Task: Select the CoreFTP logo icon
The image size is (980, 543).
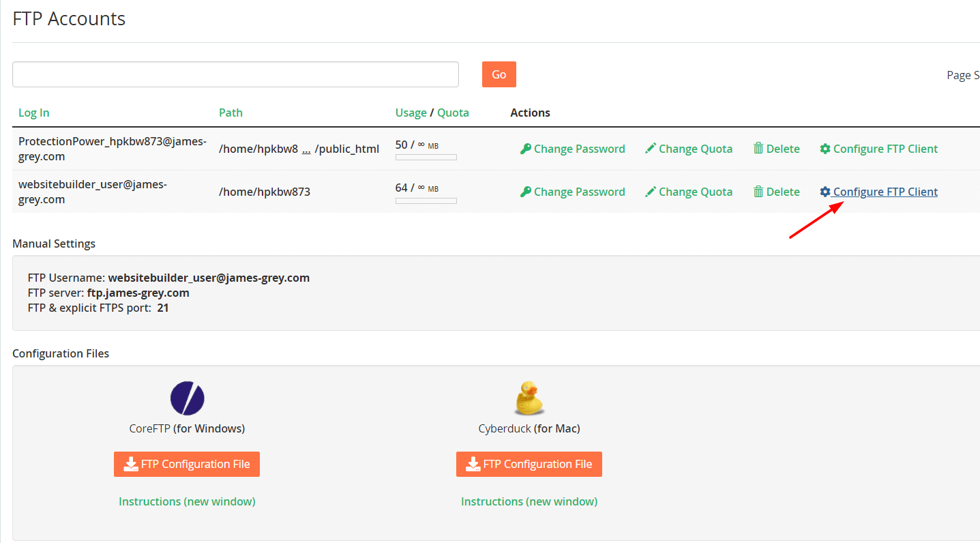Action: pos(186,398)
